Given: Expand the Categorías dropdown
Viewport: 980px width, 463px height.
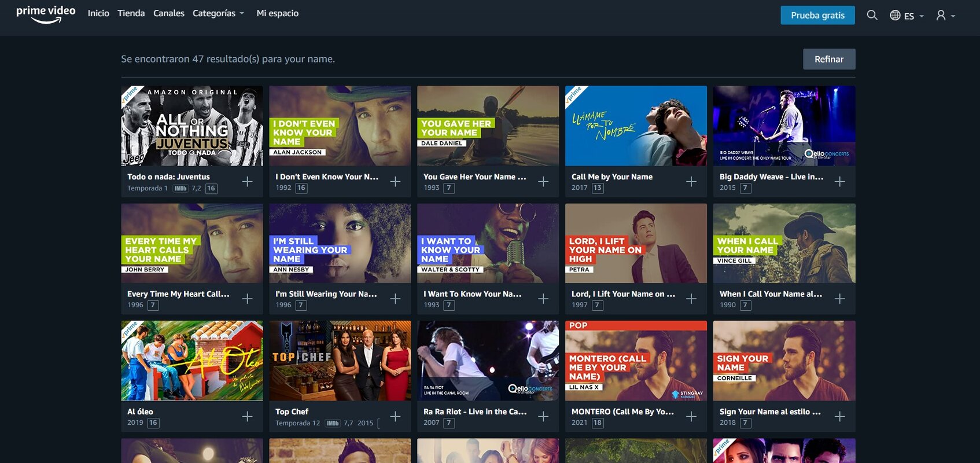Looking at the screenshot, I should click(x=218, y=13).
